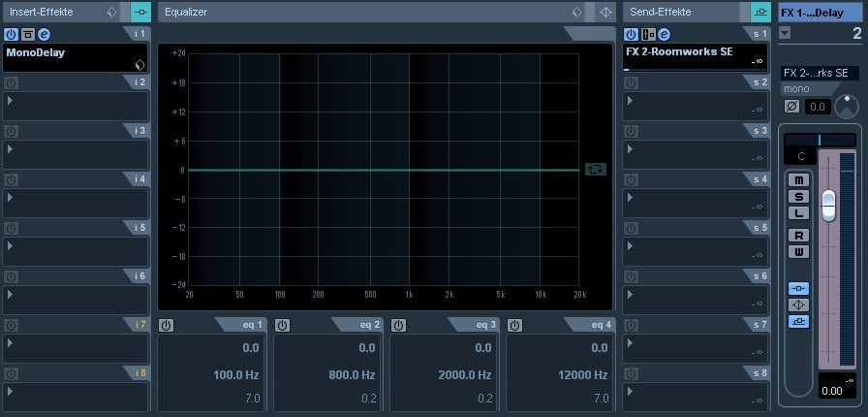
Task: Enable Write automation (W) on the channel
Action: click(799, 252)
